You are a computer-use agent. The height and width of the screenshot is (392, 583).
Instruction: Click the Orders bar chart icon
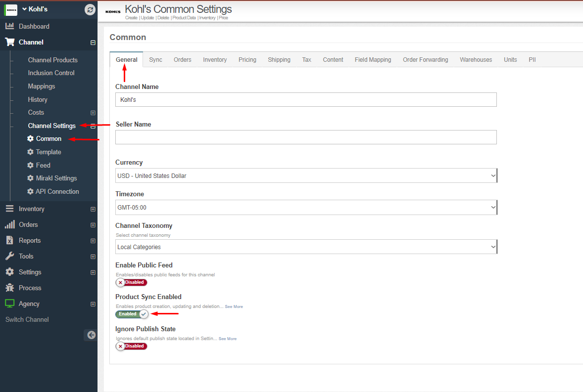pyautogui.click(x=10, y=224)
